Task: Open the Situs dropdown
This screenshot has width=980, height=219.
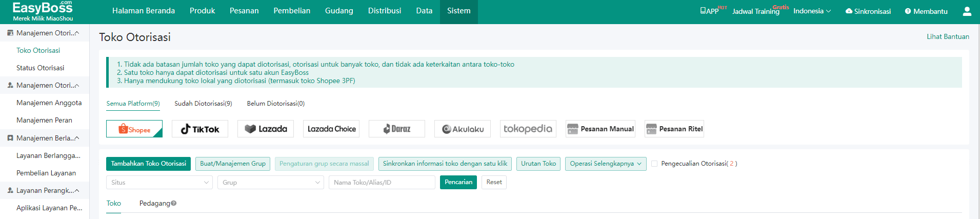Action: click(159, 183)
